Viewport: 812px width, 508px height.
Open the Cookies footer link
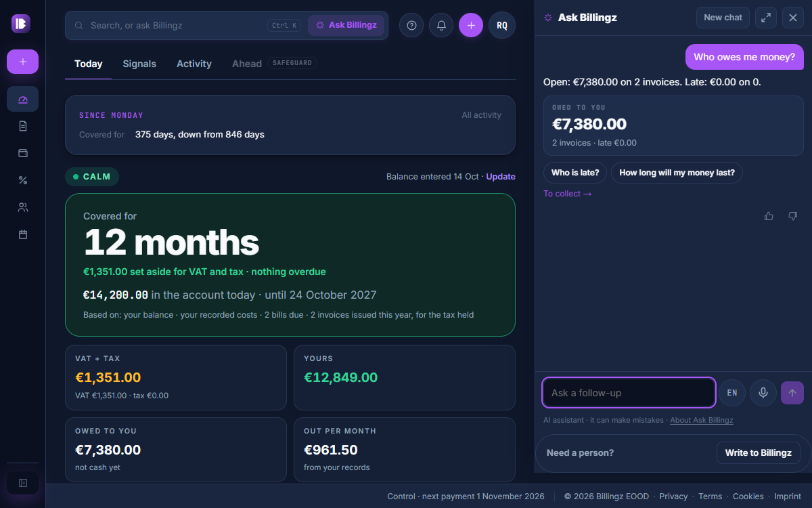pos(748,496)
